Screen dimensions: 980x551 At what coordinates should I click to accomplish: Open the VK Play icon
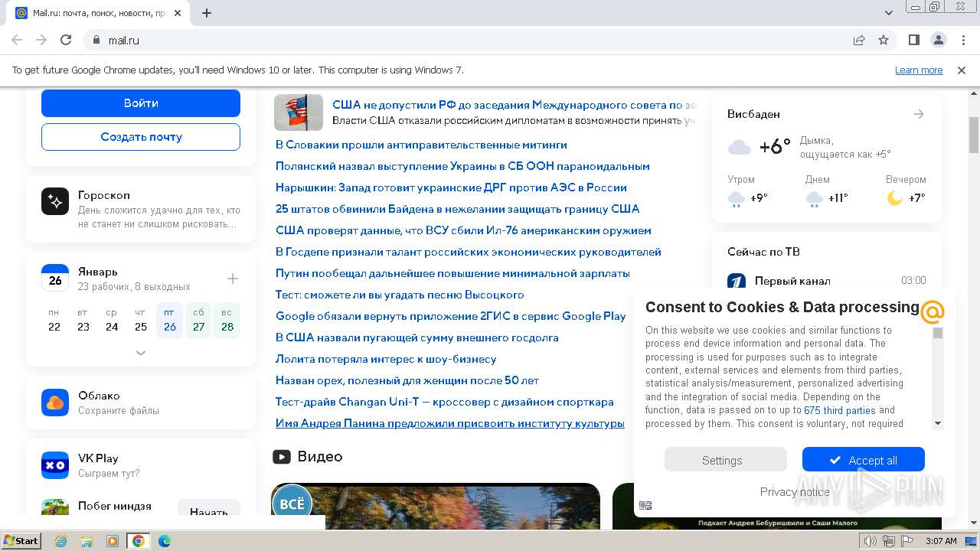55,465
